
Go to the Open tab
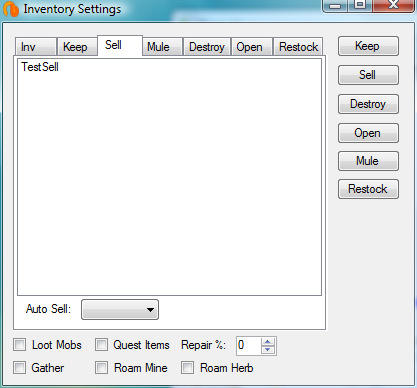[x=252, y=47]
